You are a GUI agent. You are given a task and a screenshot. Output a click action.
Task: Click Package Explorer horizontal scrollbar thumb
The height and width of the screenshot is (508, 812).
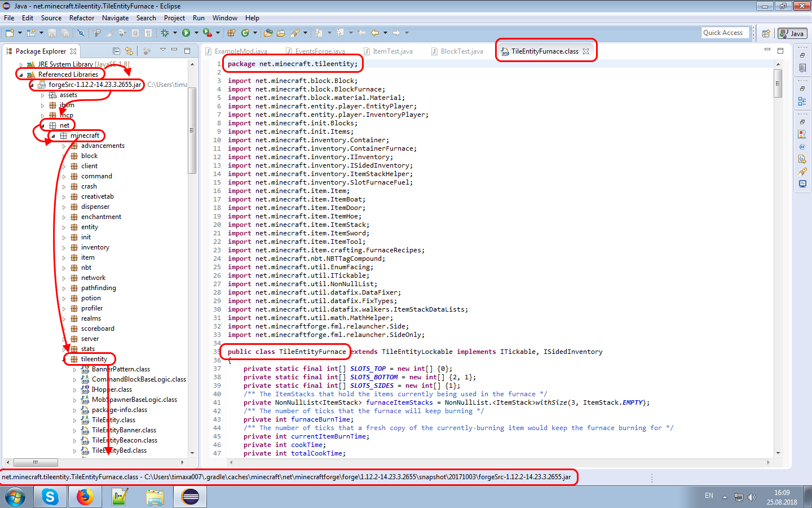(x=36, y=462)
